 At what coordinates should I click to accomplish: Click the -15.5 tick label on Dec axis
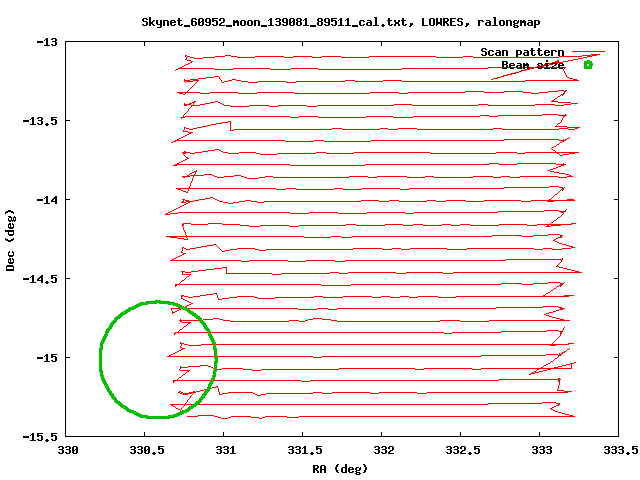41,437
